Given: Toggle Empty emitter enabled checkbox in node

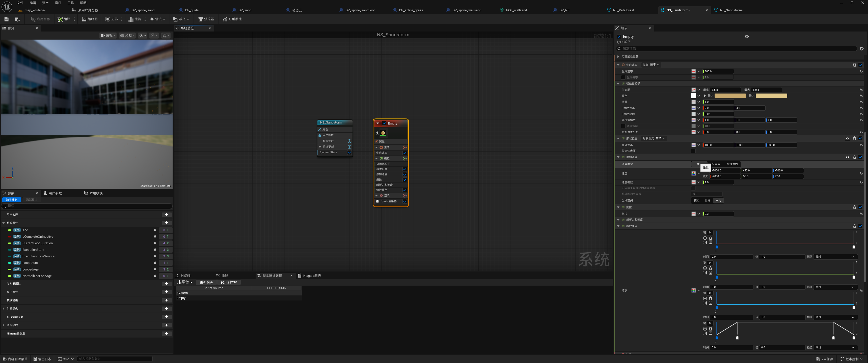Looking at the screenshot, I should click(x=384, y=124).
